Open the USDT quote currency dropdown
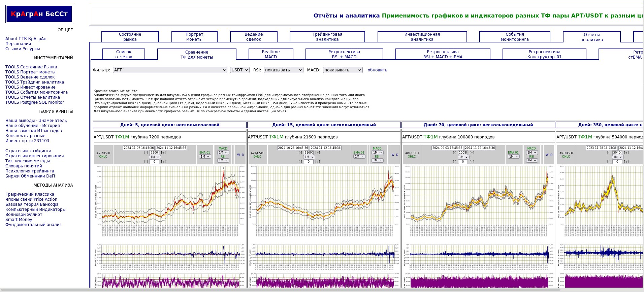 tap(239, 70)
